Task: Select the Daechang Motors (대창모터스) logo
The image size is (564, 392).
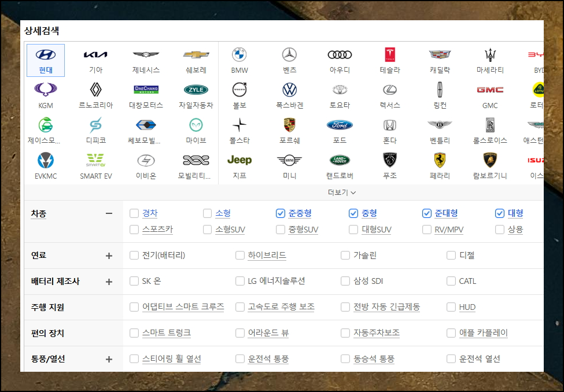Action: (x=146, y=90)
